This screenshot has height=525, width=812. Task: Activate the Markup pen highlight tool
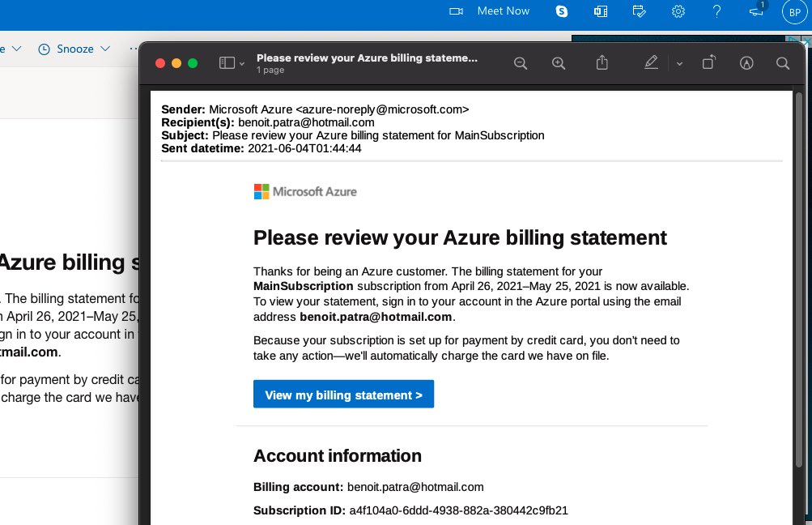point(651,62)
